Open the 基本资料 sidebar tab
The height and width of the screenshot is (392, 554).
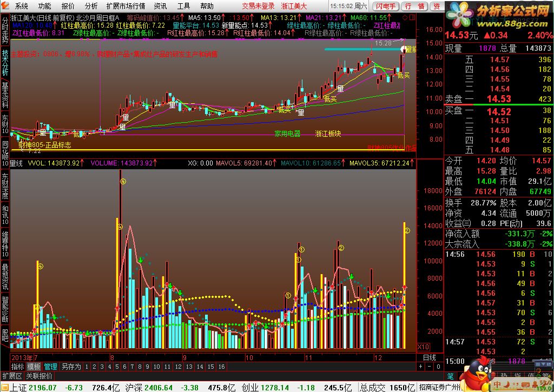(5, 95)
